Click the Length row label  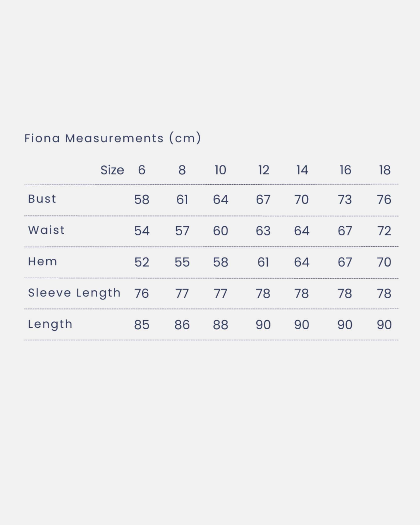pyautogui.click(x=50, y=324)
